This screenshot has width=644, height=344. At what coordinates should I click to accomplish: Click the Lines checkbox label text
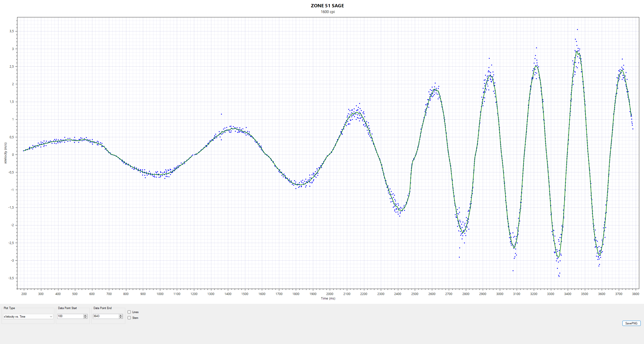point(135,312)
